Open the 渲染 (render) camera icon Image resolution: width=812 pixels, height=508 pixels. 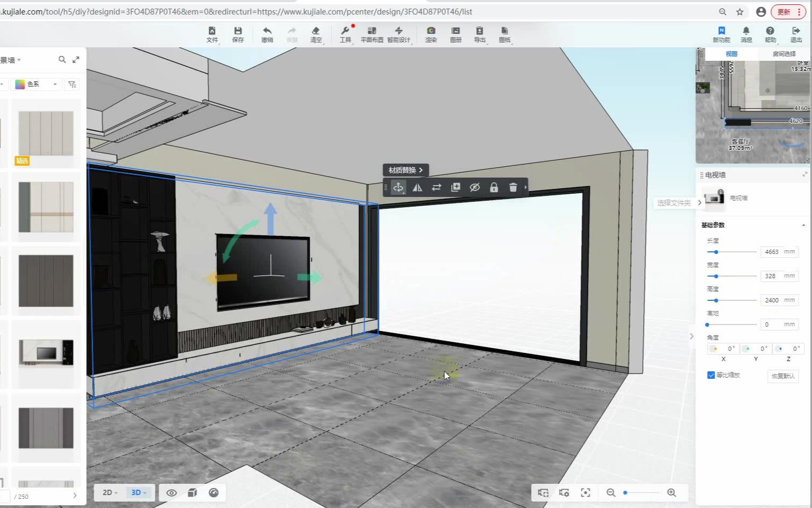pyautogui.click(x=431, y=34)
